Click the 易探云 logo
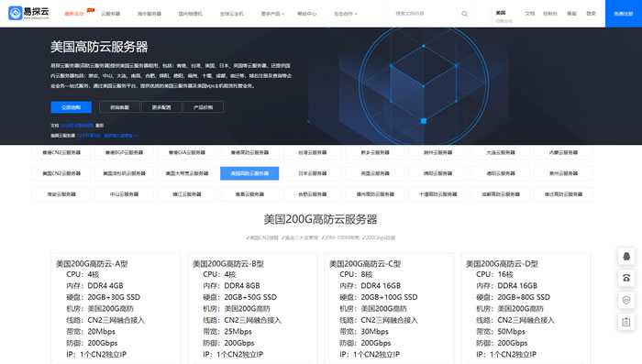Image resolution: width=642 pixels, height=364 pixels. [28, 13]
